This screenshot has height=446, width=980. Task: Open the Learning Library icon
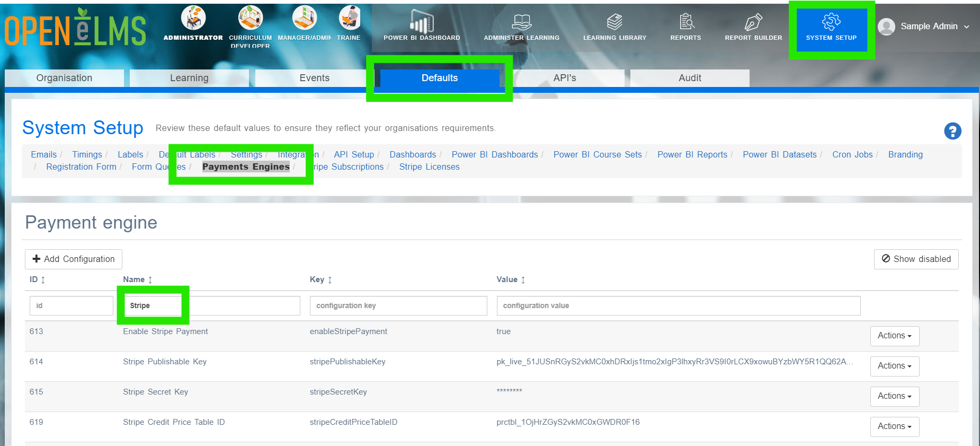click(x=614, y=22)
